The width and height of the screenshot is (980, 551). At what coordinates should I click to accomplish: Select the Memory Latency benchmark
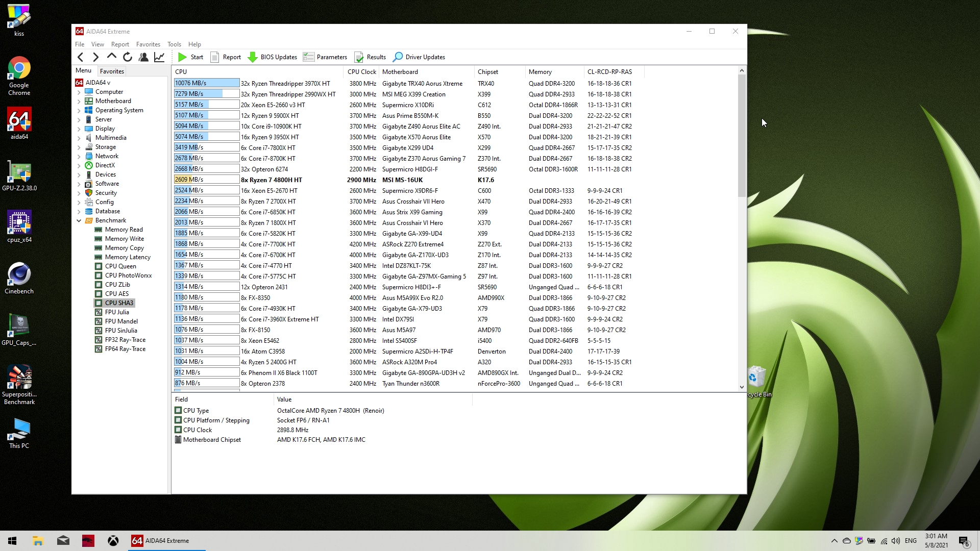point(127,257)
